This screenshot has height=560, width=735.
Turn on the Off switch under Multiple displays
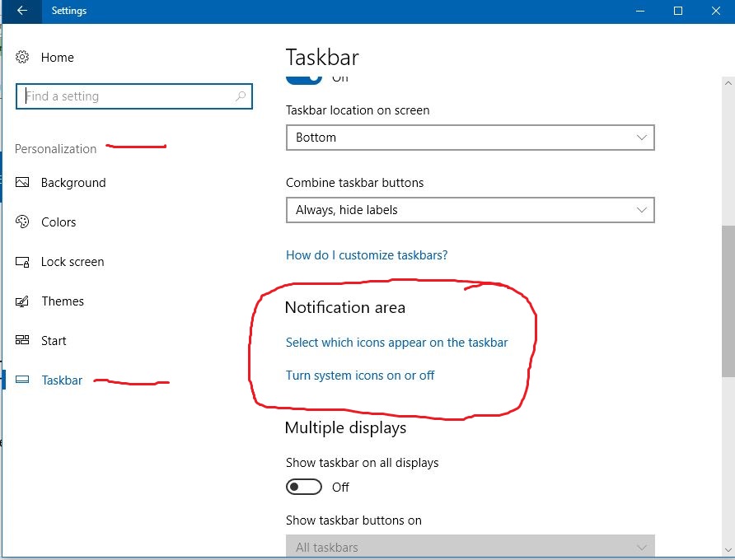click(x=303, y=487)
